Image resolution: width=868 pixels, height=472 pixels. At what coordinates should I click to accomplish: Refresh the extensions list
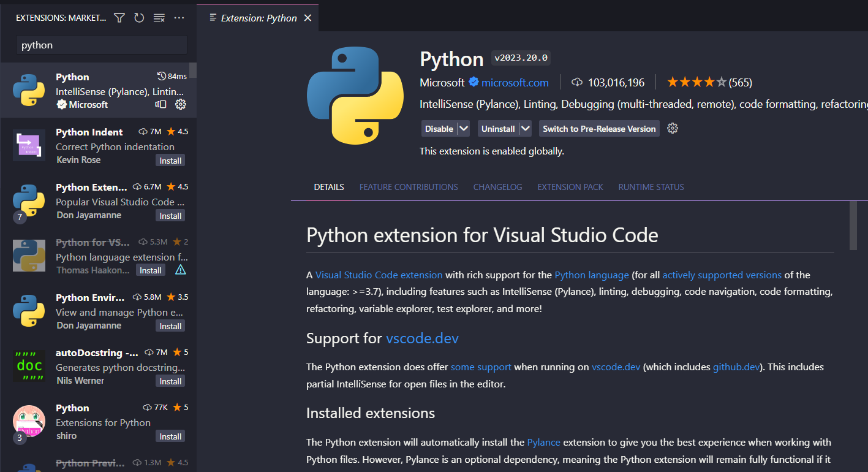[139, 18]
